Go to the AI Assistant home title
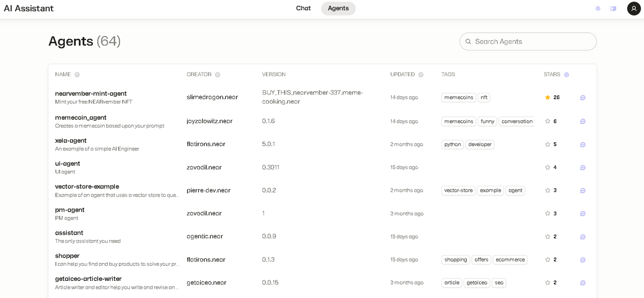The image size is (644, 298). [x=29, y=9]
